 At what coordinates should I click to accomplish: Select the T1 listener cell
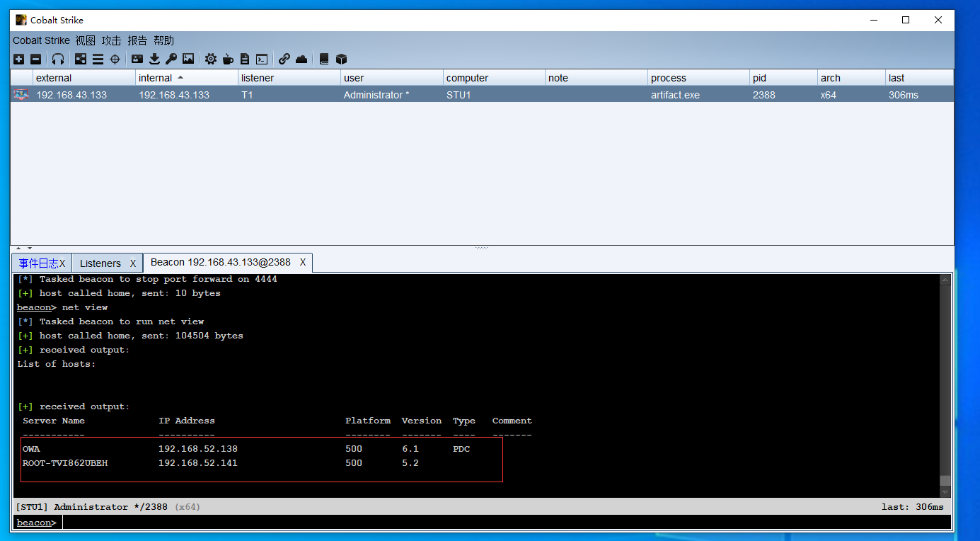tap(289, 95)
